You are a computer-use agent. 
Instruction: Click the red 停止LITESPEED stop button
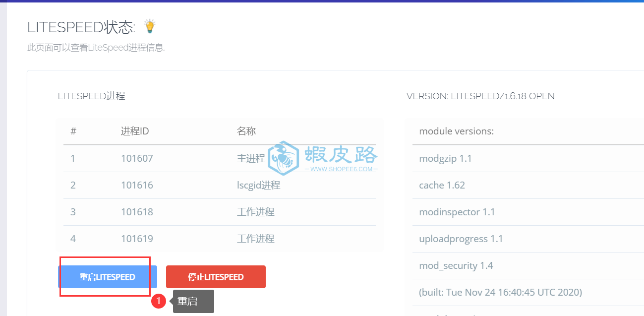point(216,277)
